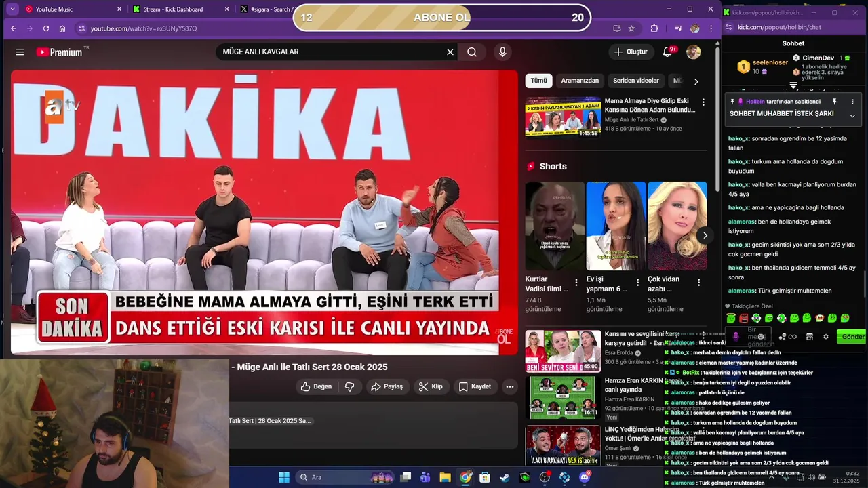Clear the YouTube search box text

(450, 52)
